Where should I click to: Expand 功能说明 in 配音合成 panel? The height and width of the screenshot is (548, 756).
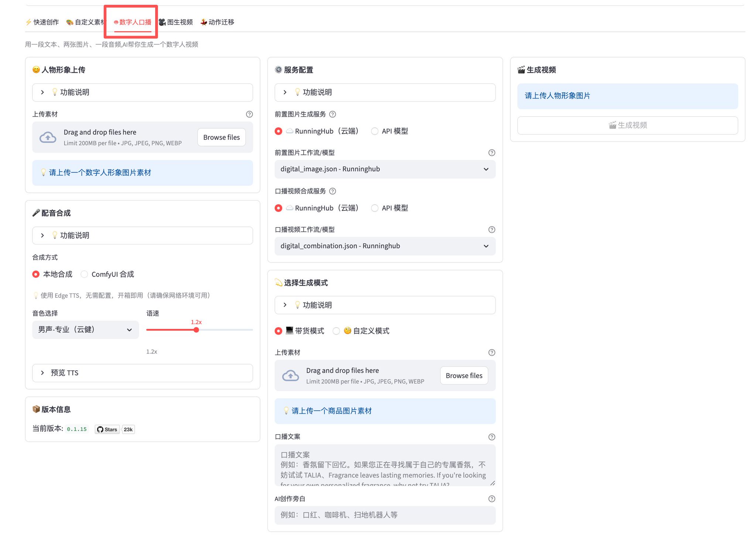tap(143, 236)
